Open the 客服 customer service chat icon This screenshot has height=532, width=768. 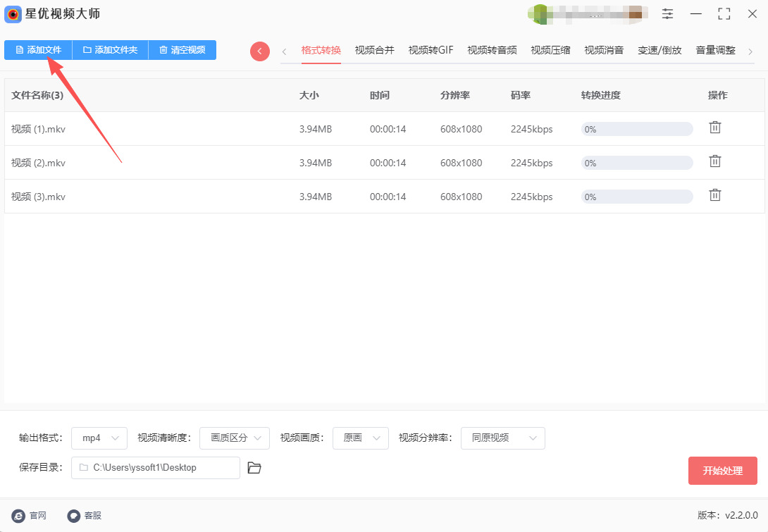[x=73, y=515]
